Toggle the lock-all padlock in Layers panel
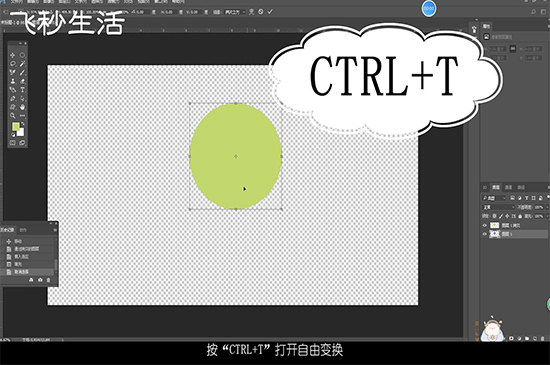Viewport: 550px width, 365px height. 520,216
